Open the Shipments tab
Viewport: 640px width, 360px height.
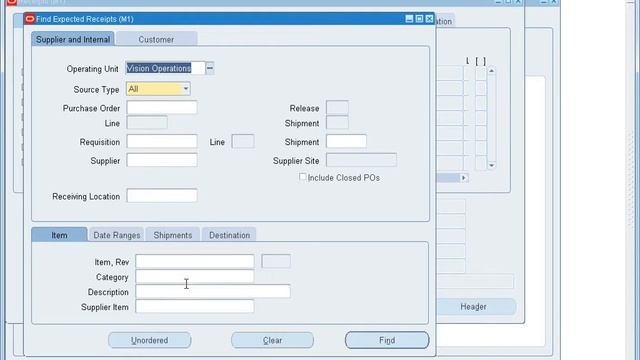coord(173,235)
